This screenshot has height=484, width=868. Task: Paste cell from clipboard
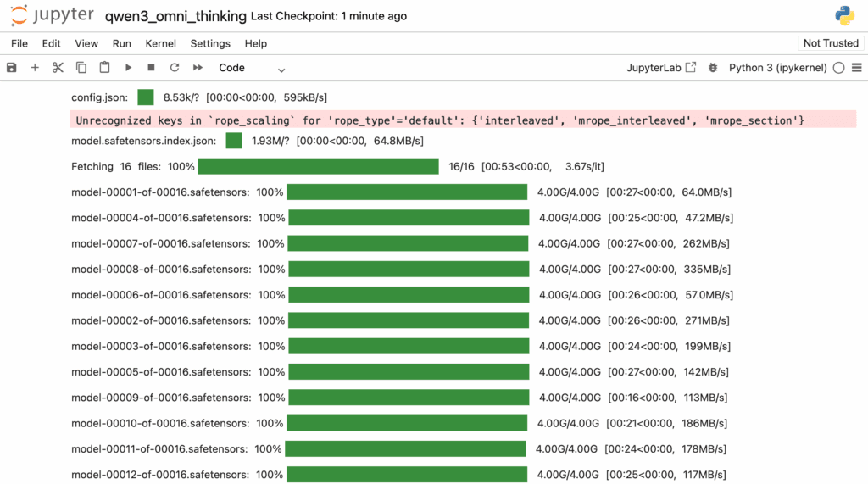[x=104, y=68]
